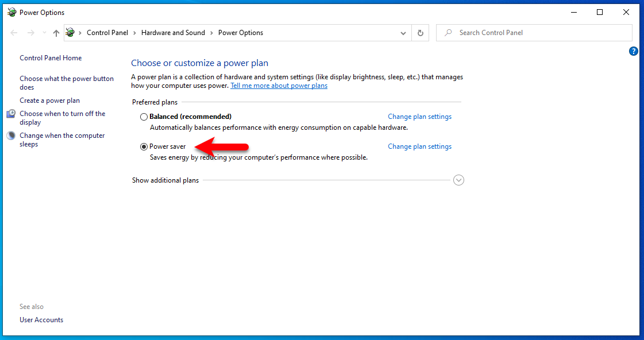Click the 'Preferred plans' group label
The image size is (644, 340).
coord(155,102)
